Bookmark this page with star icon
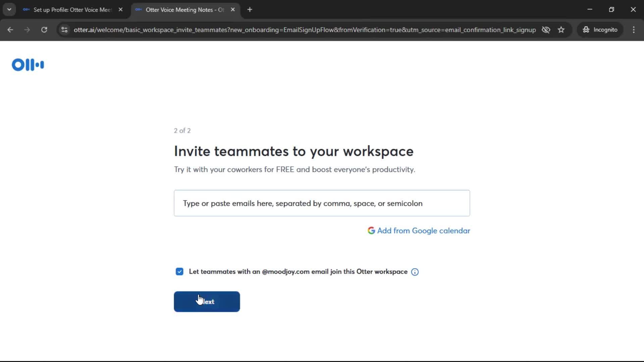This screenshot has height=362, width=644. coord(561,30)
